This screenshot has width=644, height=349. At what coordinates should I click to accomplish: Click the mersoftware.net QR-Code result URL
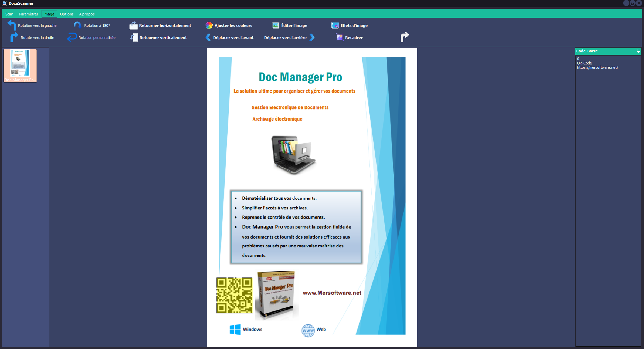coord(597,67)
